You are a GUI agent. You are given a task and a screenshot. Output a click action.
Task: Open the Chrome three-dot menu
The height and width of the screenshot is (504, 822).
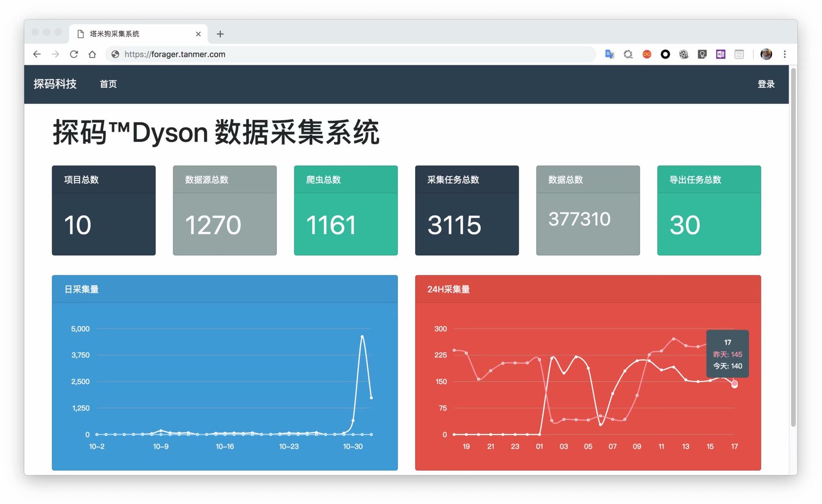point(785,54)
